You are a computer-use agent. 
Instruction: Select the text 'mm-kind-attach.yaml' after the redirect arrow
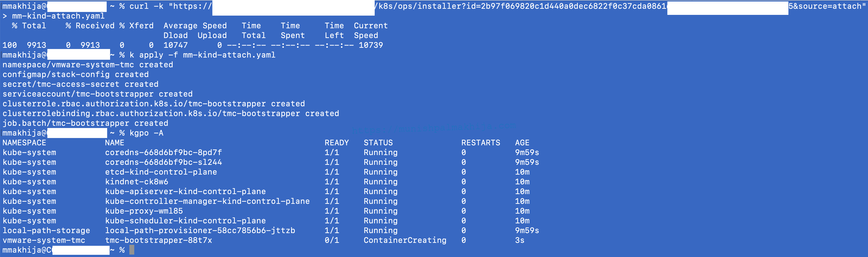tap(58, 16)
